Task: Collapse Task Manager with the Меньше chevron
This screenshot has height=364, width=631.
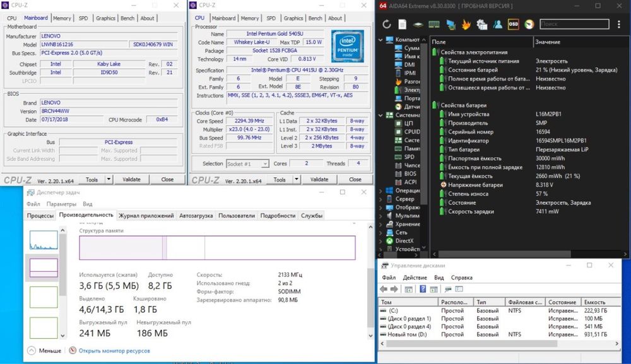Action: pyautogui.click(x=32, y=351)
